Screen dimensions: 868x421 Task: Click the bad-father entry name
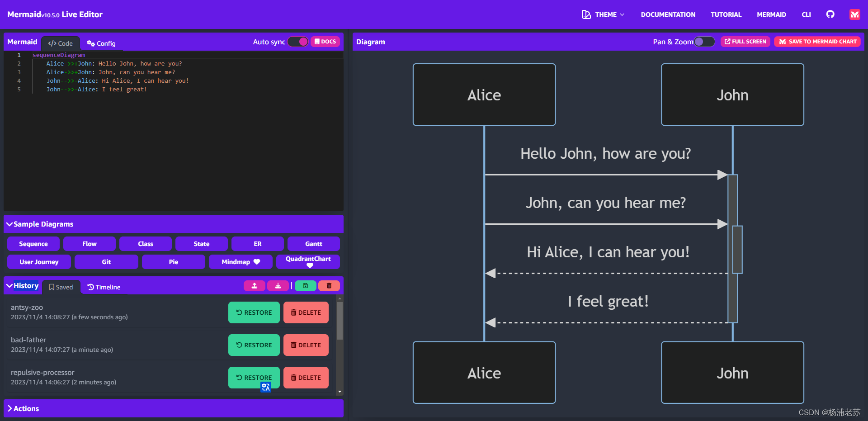point(28,340)
